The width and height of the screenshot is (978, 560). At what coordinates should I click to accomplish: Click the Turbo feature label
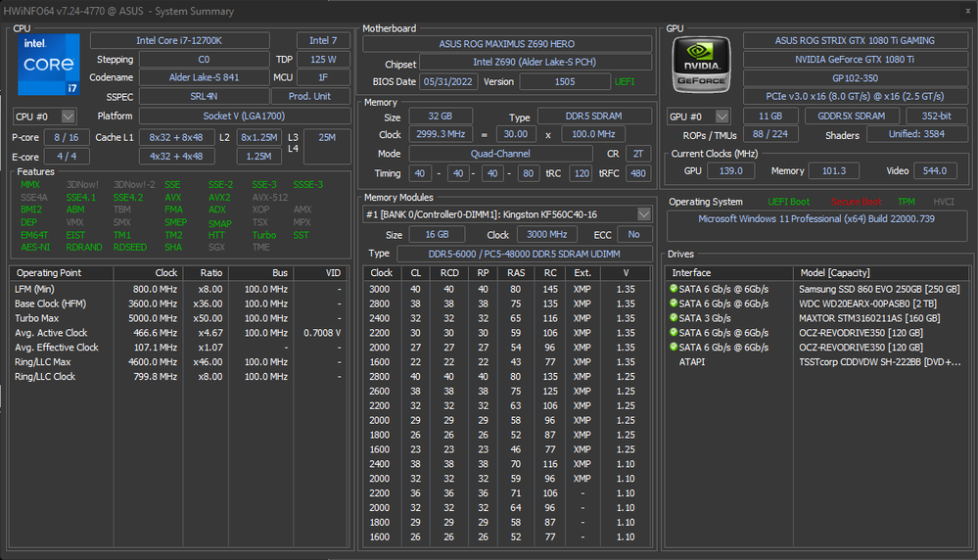[x=264, y=235]
